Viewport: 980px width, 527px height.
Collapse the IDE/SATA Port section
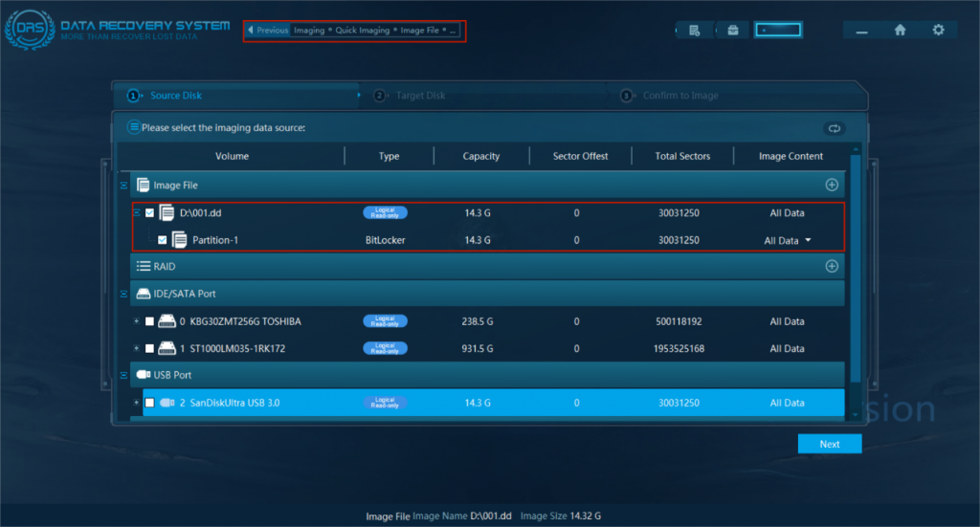click(x=122, y=294)
